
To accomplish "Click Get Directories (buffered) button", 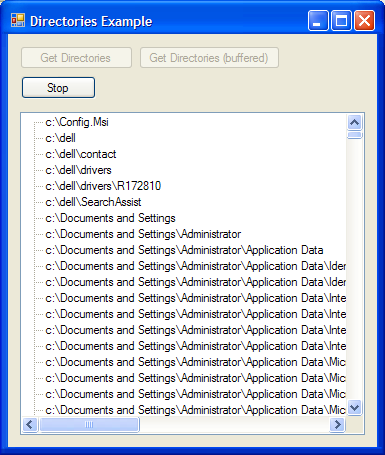I will click(209, 58).
